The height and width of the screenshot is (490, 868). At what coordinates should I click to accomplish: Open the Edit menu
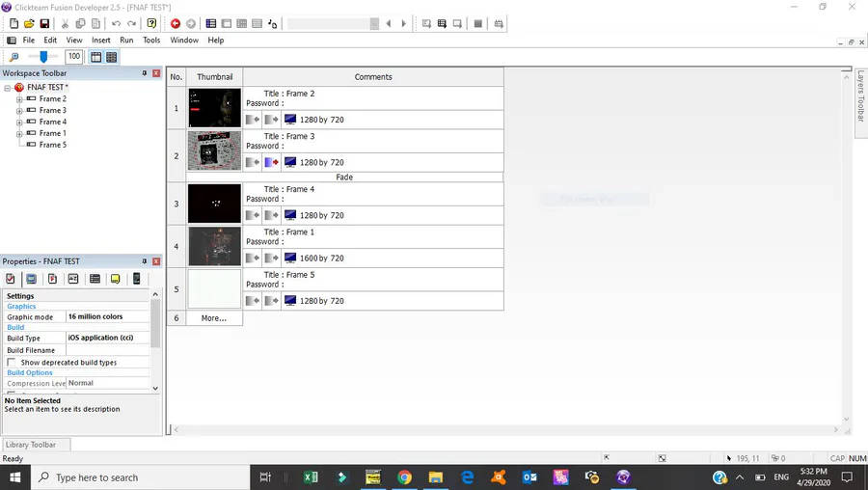50,40
